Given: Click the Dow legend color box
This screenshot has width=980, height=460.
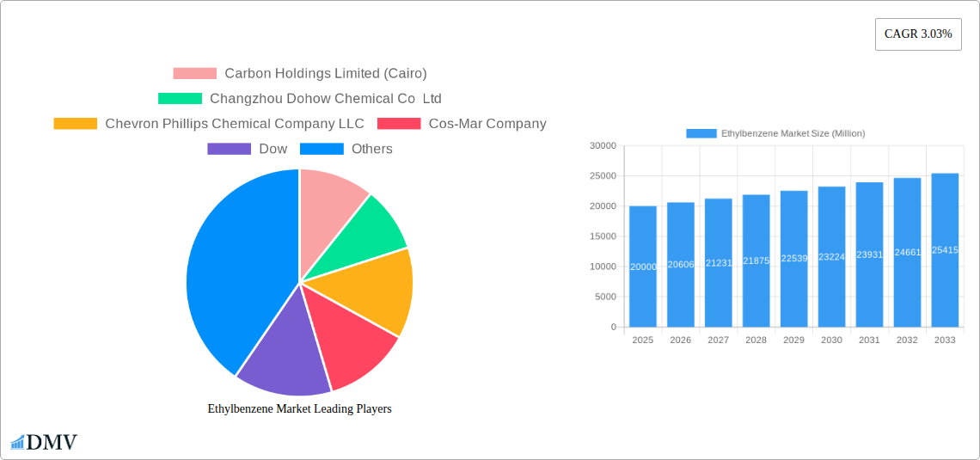Looking at the screenshot, I should tap(229, 149).
